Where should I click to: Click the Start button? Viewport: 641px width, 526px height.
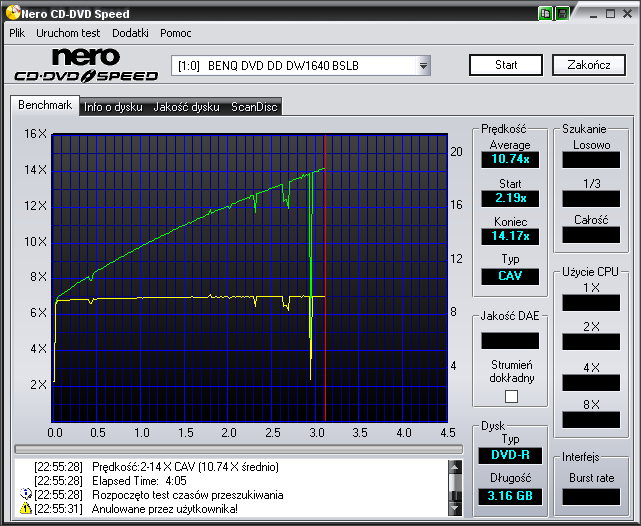click(506, 65)
